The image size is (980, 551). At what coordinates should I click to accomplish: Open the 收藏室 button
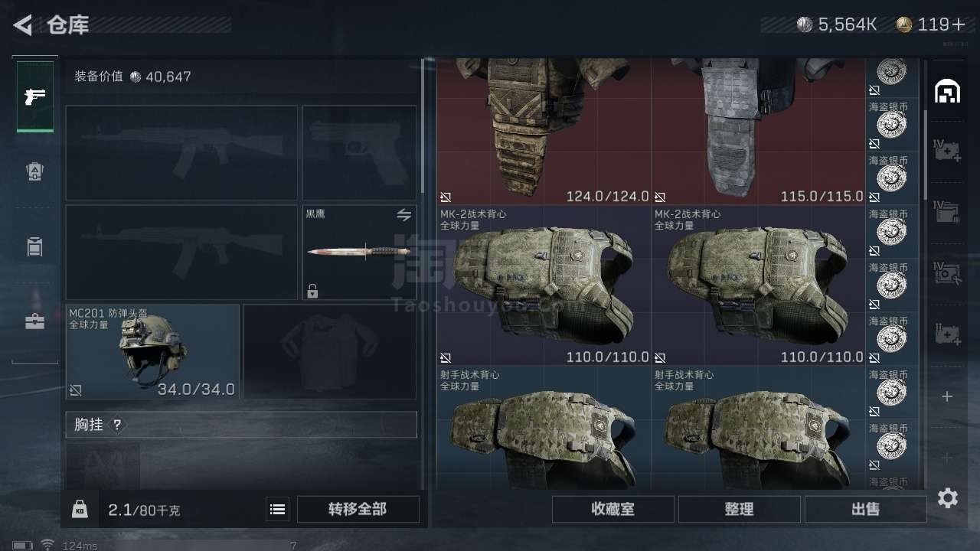[612, 509]
